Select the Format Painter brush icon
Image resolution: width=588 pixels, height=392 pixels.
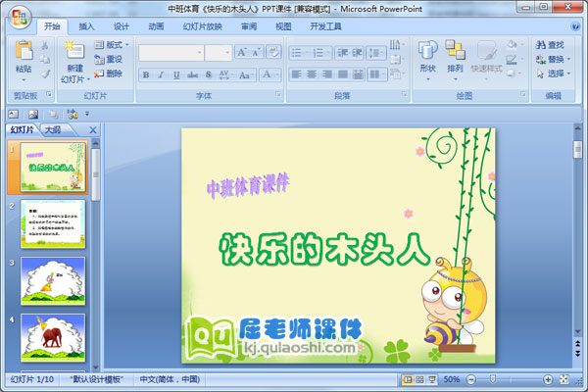[x=45, y=73]
